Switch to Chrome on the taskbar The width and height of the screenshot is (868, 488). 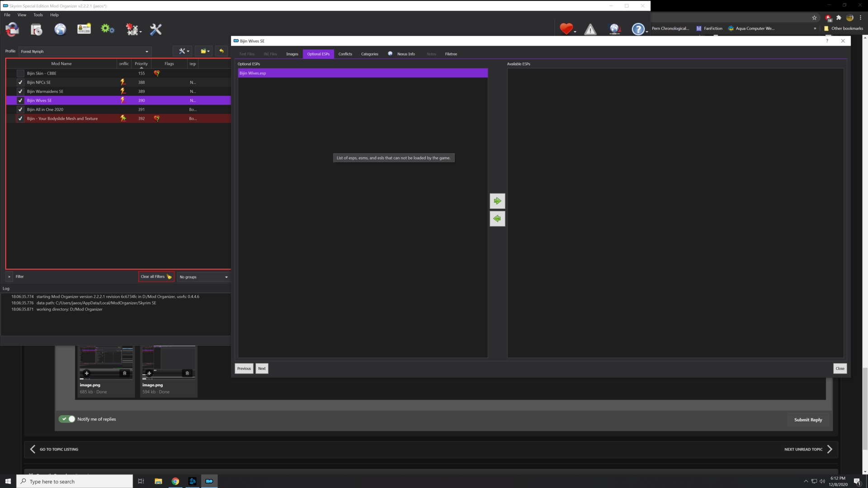175,481
